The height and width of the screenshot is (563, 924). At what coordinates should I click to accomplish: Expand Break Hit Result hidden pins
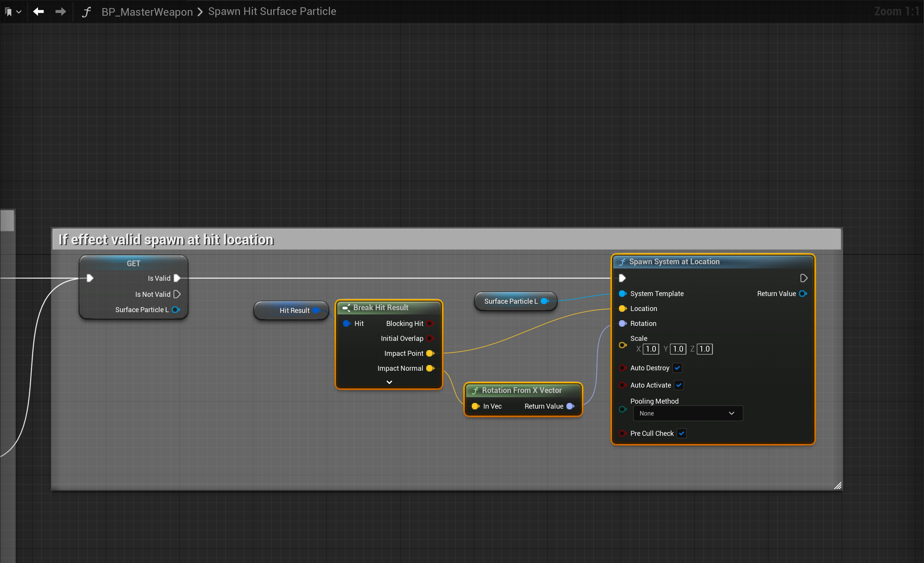389,382
